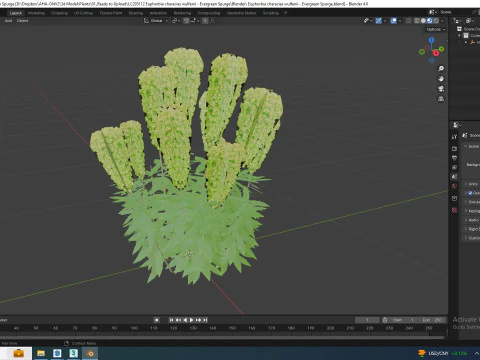Open the Output properties tab icon

pyautogui.click(x=454, y=158)
